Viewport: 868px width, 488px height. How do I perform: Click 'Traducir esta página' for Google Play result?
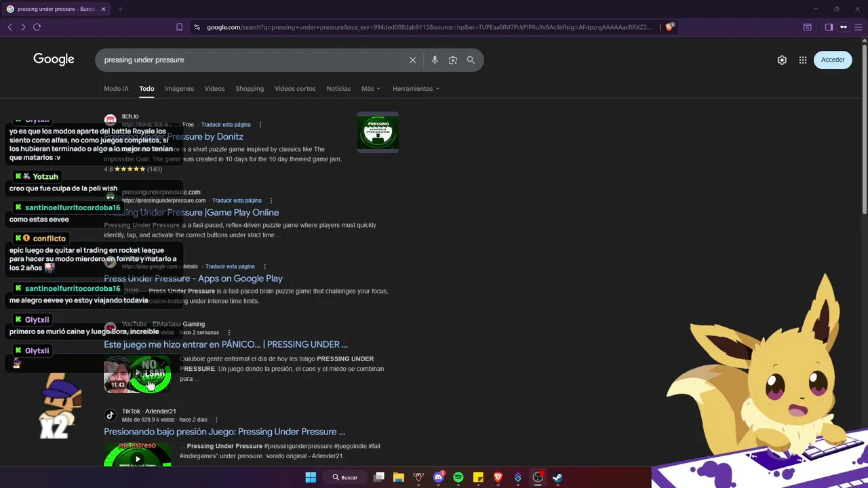pyautogui.click(x=230, y=266)
